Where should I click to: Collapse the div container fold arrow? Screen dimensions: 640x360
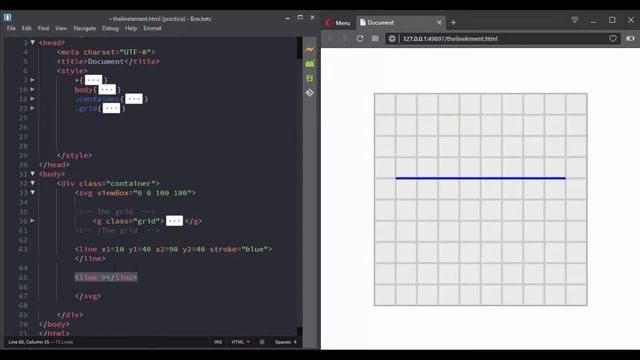(33, 183)
